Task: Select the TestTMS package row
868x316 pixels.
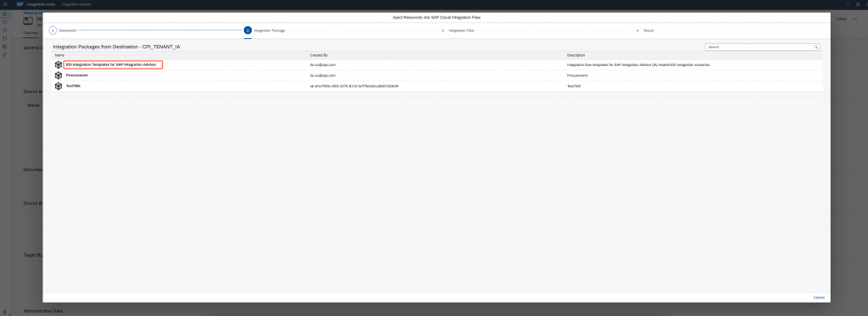Action: point(437,86)
